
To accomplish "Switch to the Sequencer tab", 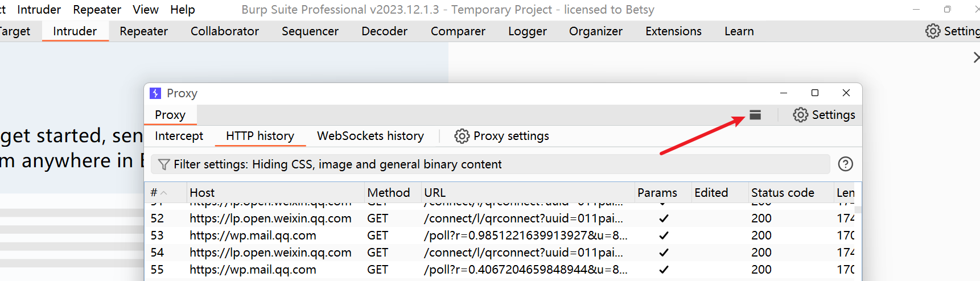I will click(310, 31).
